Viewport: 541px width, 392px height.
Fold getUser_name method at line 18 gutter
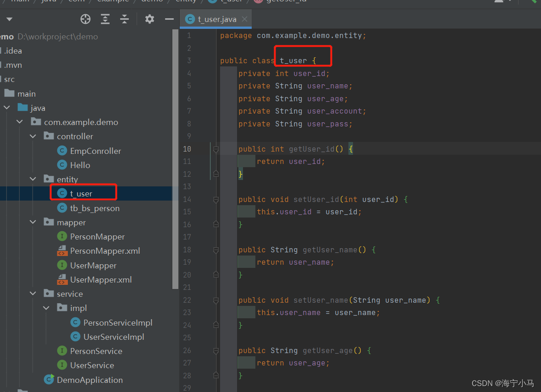pyautogui.click(x=216, y=250)
